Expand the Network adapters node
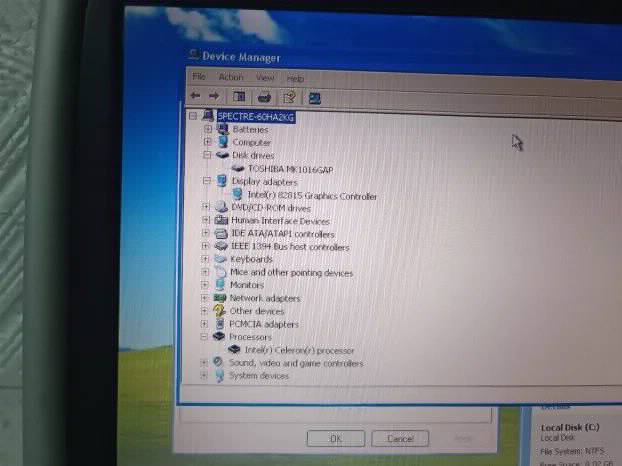The width and height of the screenshot is (622, 466). pos(204,297)
